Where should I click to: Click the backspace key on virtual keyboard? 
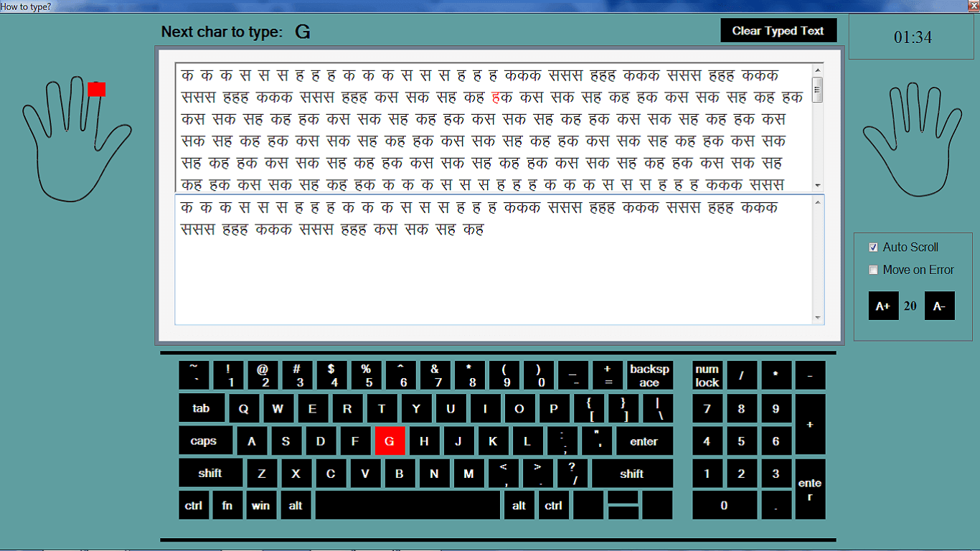(649, 375)
